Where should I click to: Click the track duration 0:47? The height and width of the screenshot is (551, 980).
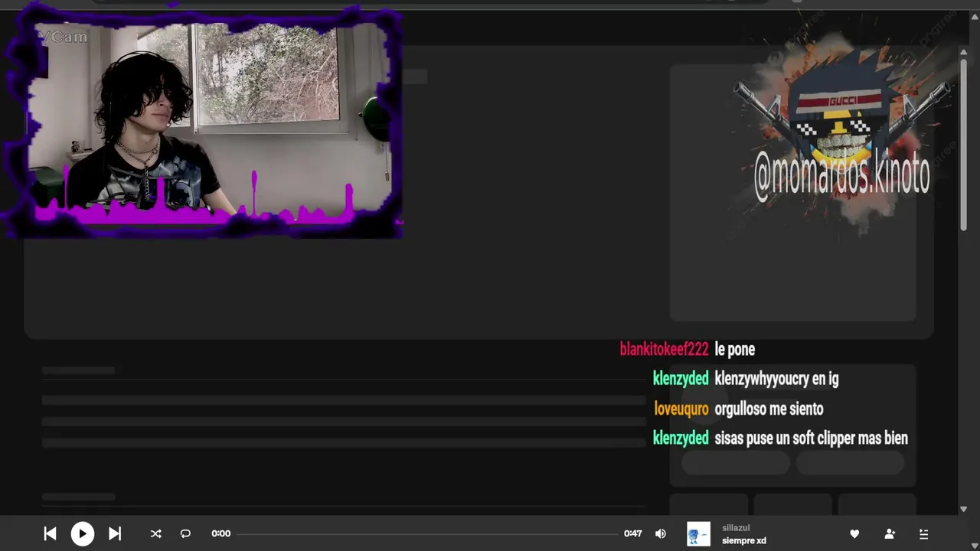click(633, 533)
